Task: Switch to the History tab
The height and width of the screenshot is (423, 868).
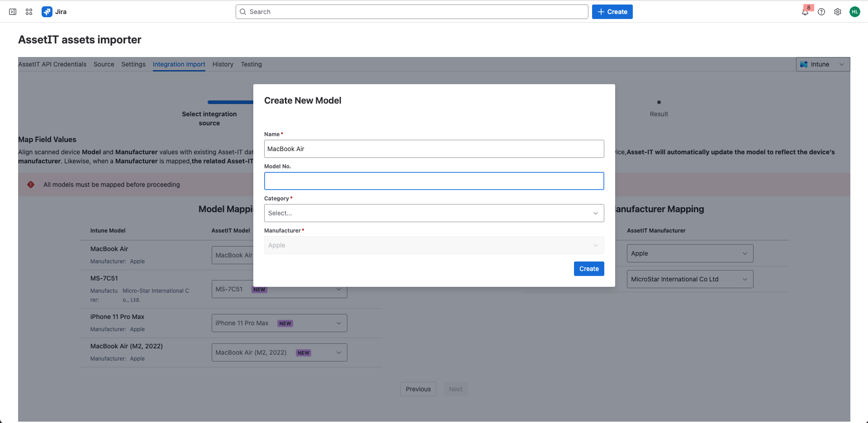Action: coord(223,64)
